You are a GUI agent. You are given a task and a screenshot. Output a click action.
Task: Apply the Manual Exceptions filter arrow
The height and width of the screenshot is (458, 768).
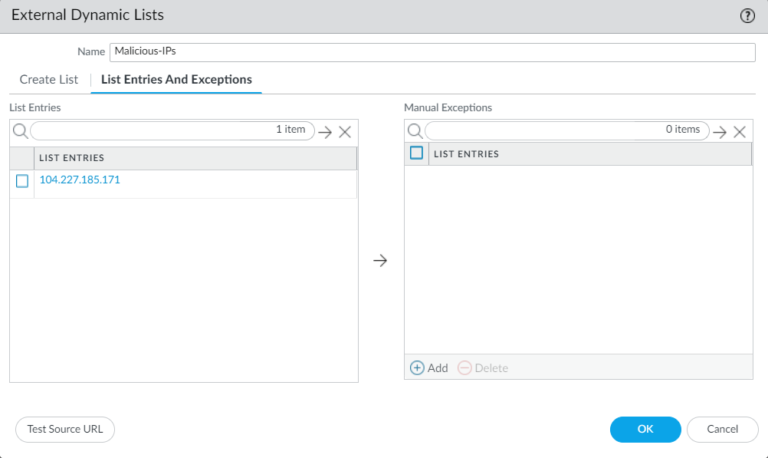(720, 132)
